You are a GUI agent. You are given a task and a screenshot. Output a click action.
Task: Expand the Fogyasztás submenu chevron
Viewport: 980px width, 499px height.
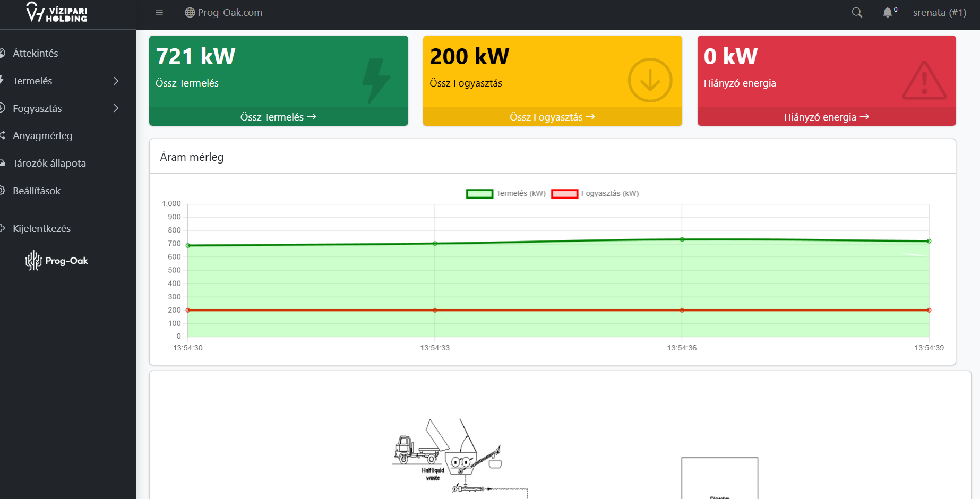pos(116,108)
